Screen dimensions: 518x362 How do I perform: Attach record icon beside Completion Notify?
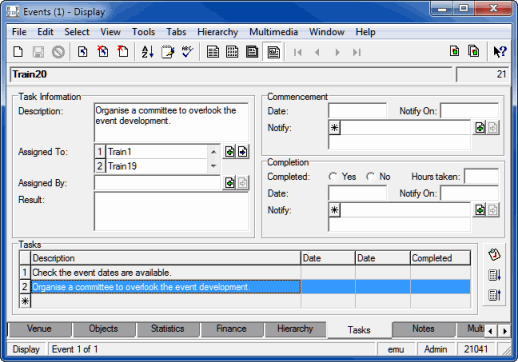click(480, 210)
